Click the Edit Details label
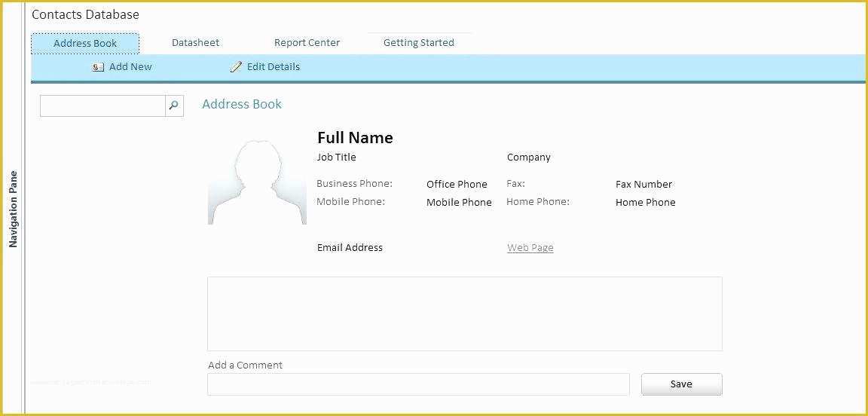 click(x=274, y=66)
